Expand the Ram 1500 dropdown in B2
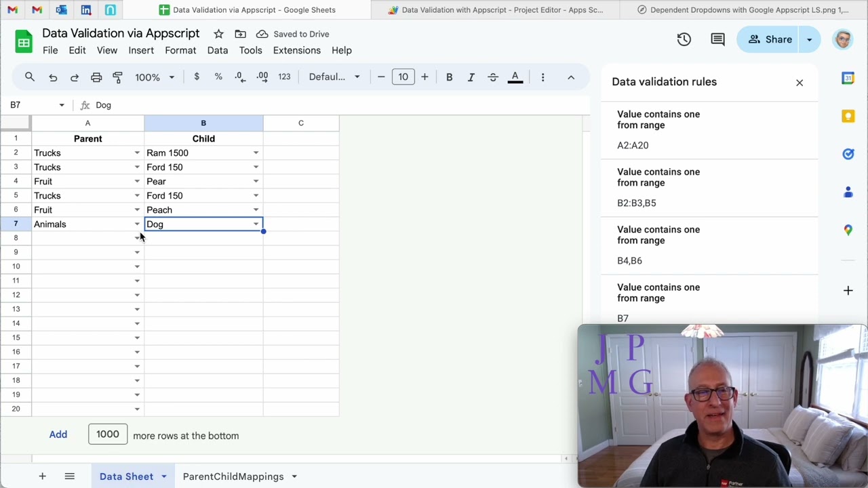Screen dimensions: 868x488 pos(256,153)
